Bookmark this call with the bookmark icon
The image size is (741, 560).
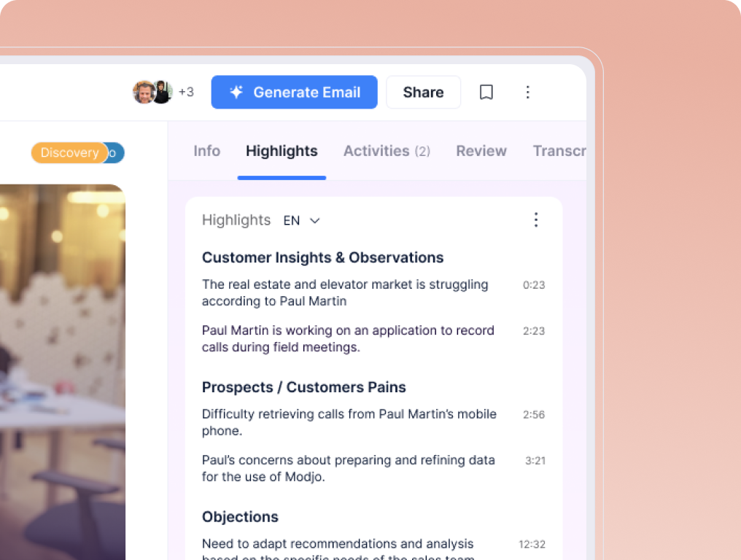click(x=486, y=92)
